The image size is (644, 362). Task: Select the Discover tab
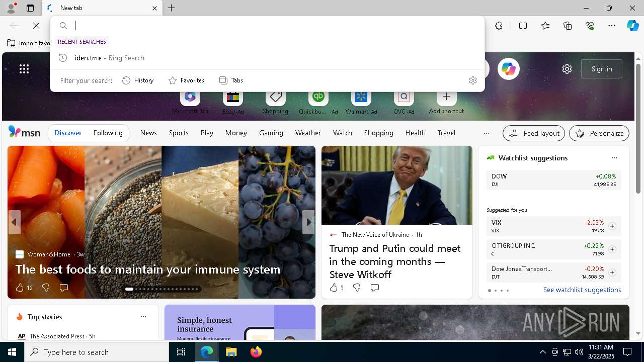[68, 133]
